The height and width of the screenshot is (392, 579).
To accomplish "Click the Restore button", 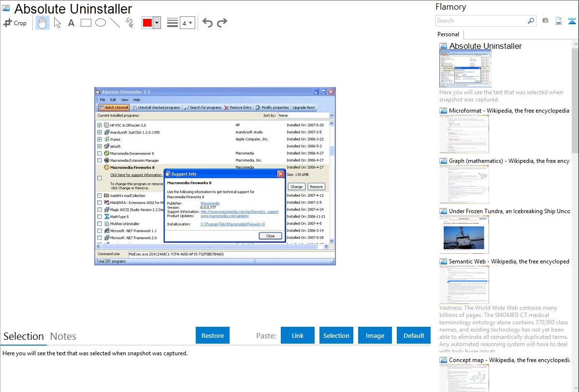I will pos(213,335).
